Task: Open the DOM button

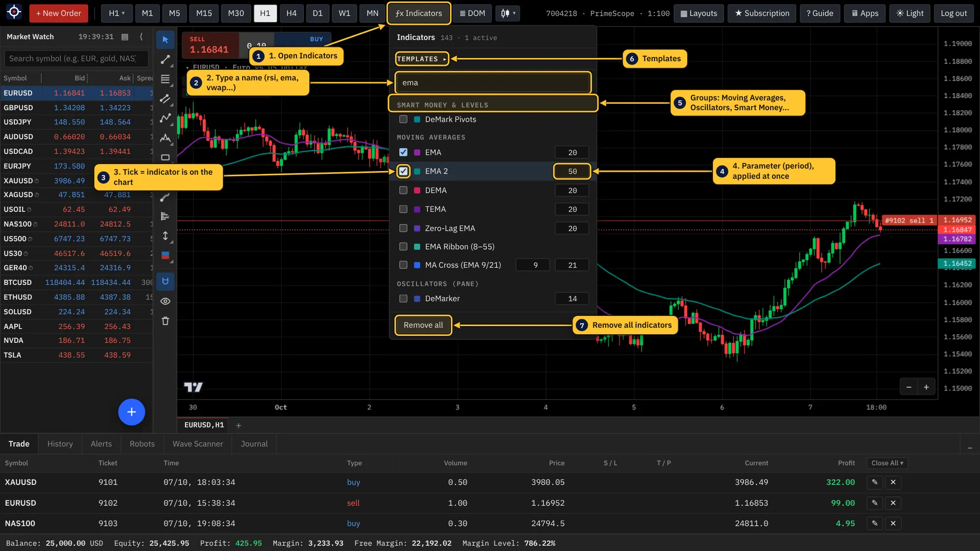Action: 472,13
